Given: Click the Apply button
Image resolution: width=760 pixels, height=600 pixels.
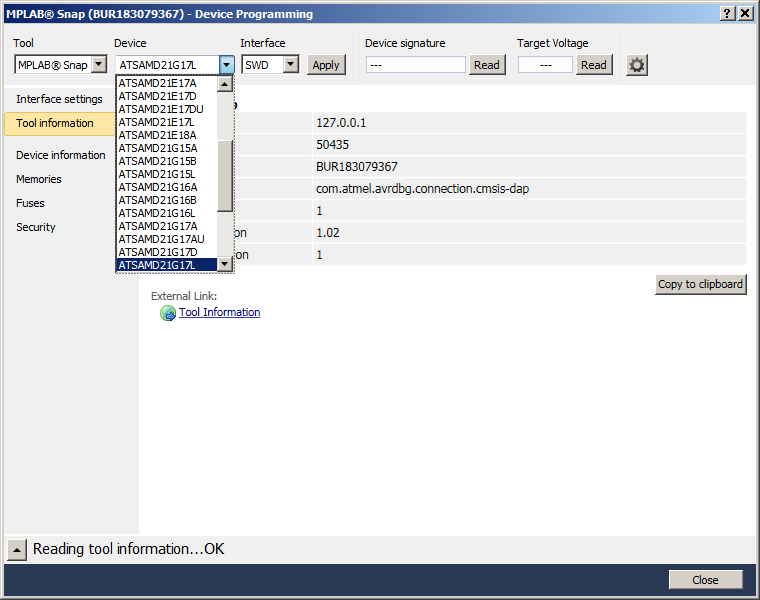Looking at the screenshot, I should click(326, 65).
